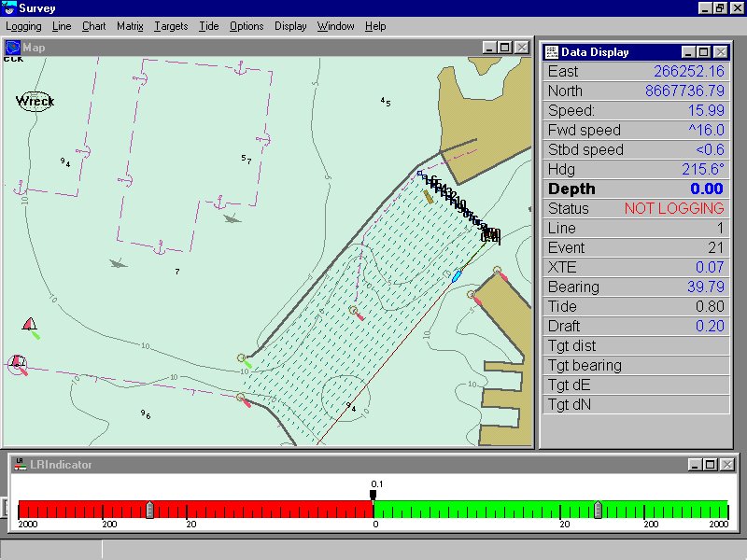This screenshot has width=747, height=560.
Task: Open the Tide menu
Action: point(209,26)
